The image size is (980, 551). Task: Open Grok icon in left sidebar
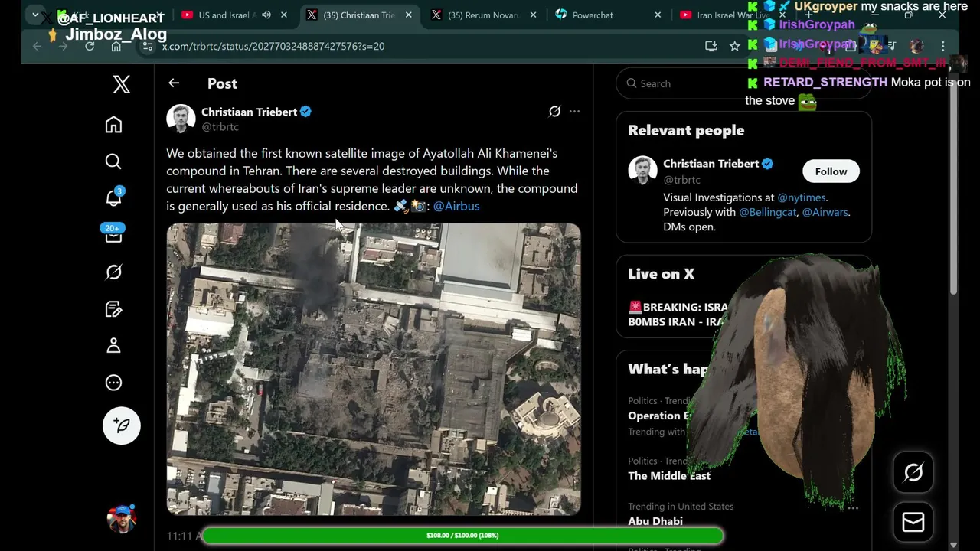coord(113,272)
